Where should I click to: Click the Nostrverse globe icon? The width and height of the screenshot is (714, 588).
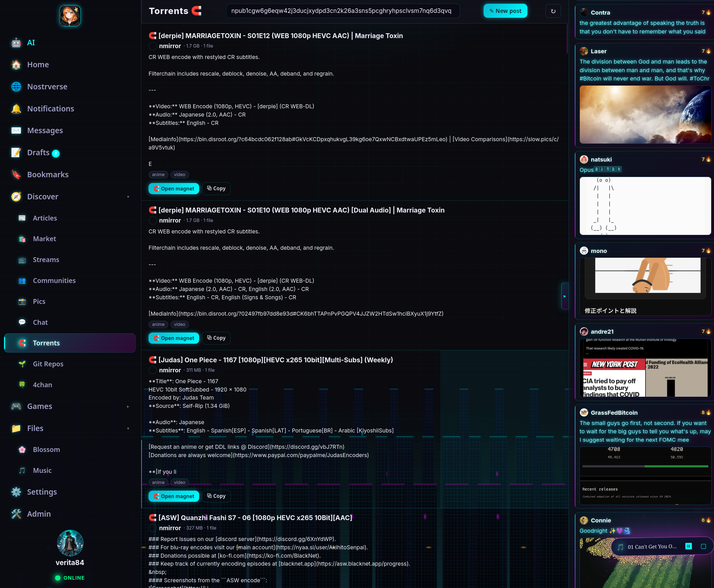pyautogui.click(x=16, y=87)
